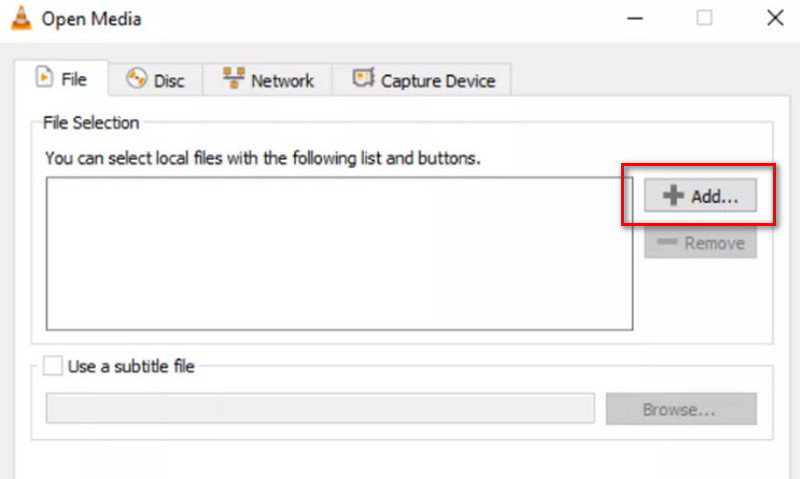
Task: Click the Network tab network icon
Action: 234,79
